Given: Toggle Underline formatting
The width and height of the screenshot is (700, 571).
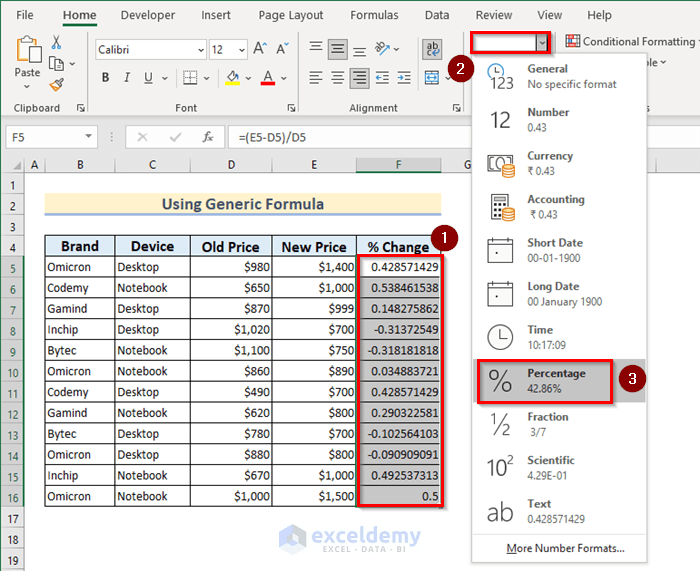Looking at the screenshot, I should [148, 78].
